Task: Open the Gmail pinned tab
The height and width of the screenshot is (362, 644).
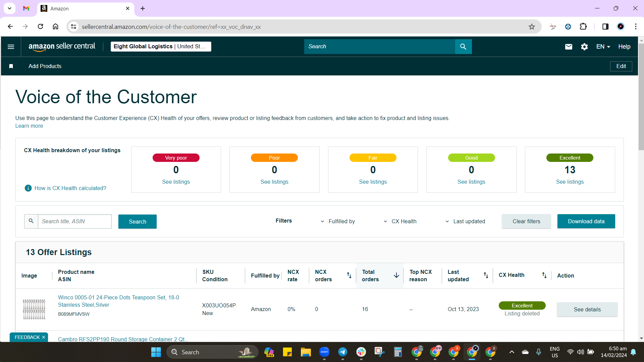Action: click(x=26, y=8)
